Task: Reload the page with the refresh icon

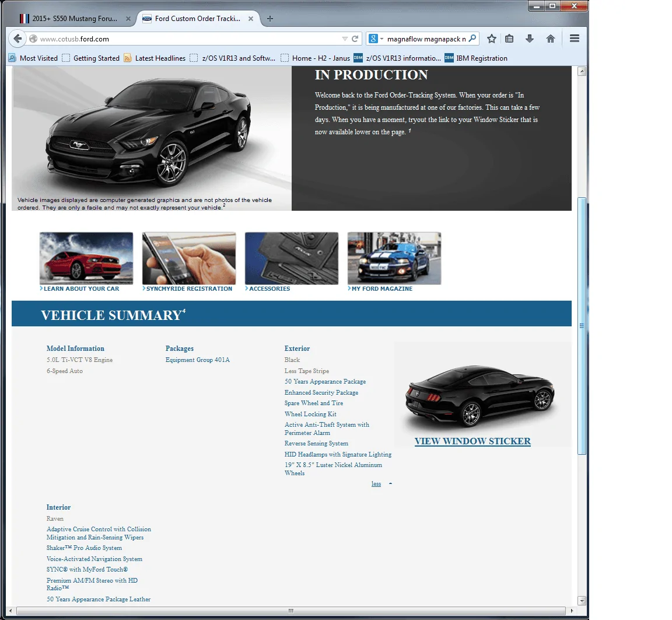Action: click(355, 39)
